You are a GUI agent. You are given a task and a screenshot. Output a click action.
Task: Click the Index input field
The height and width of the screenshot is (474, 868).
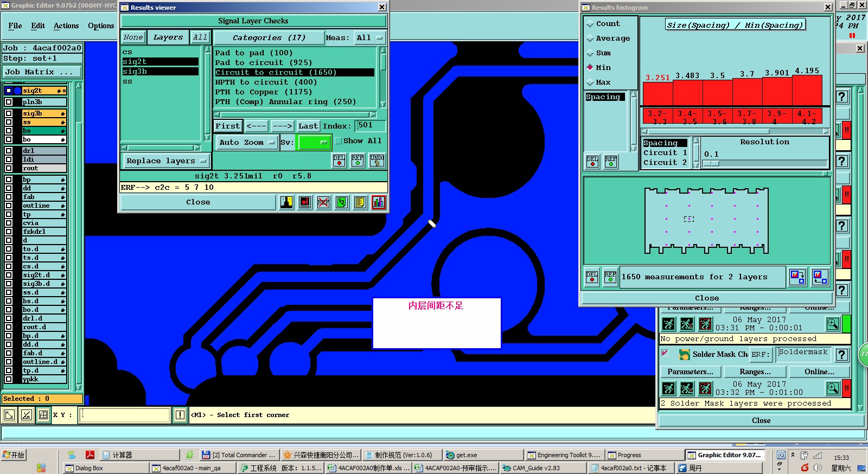pos(371,126)
